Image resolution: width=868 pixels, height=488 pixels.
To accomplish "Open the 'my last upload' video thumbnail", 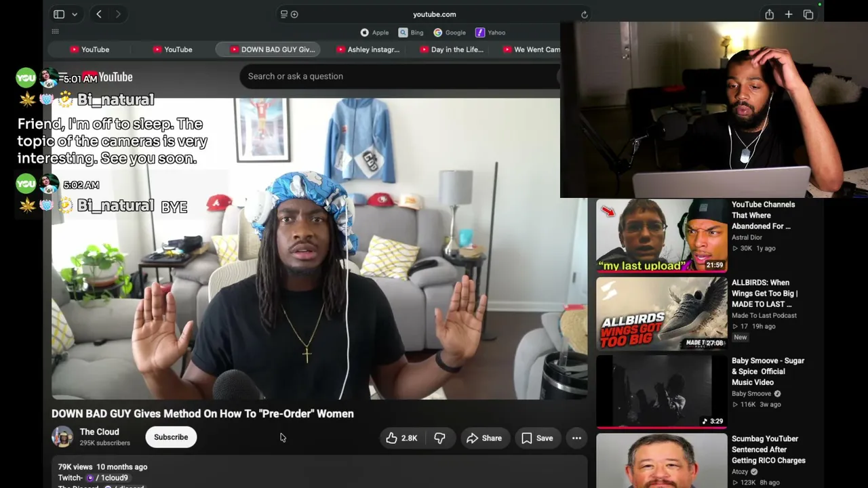I will (661, 236).
